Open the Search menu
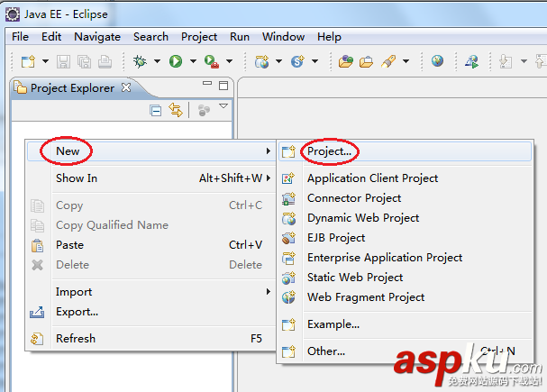This screenshot has width=547, height=392. pyautogui.click(x=150, y=37)
